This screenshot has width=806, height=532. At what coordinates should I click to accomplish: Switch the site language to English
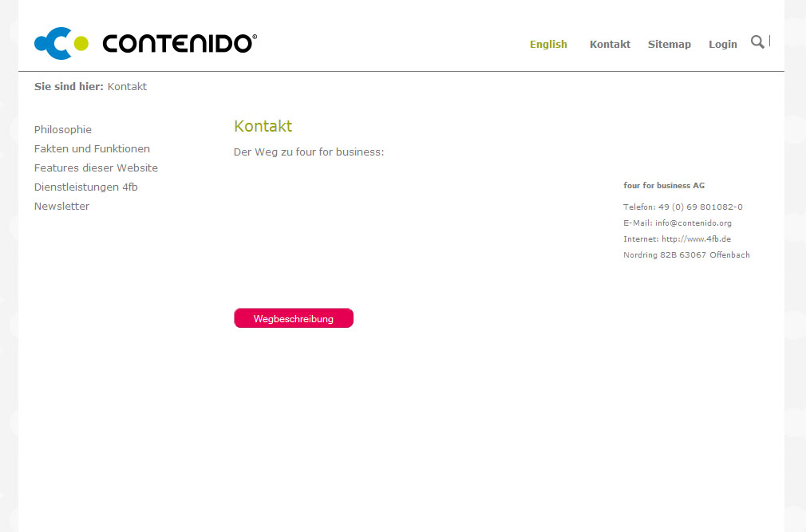pyautogui.click(x=548, y=45)
